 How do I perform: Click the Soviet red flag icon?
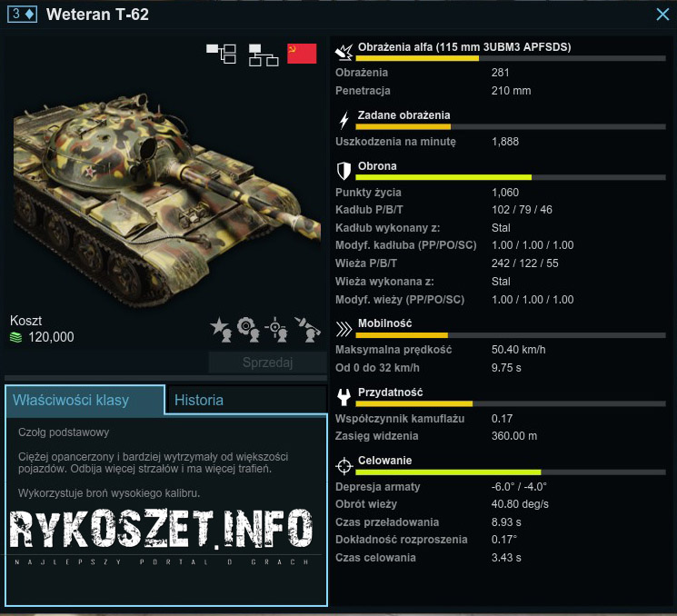click(302, 54)
